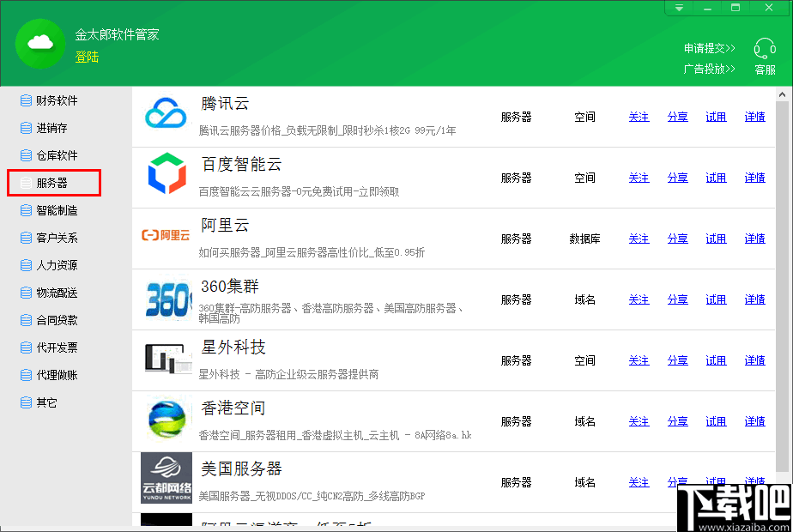Click the vertical scrollbar track

pyautogui.click(x=782, y=287)
